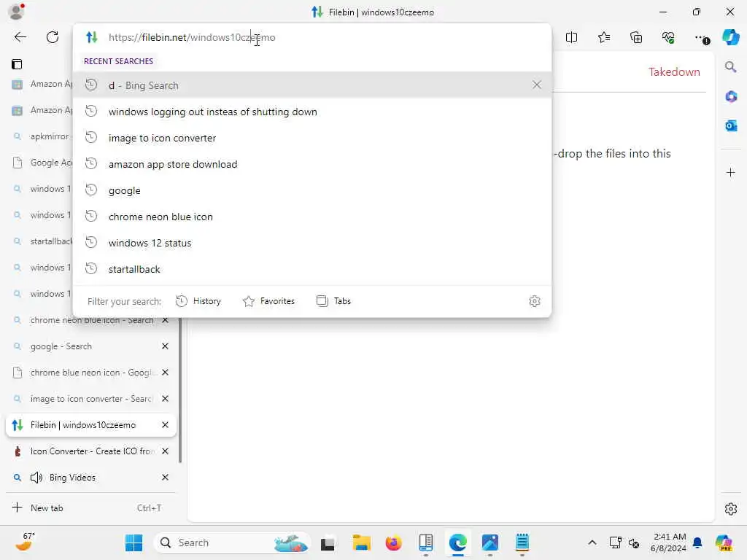The height and width of the screenshot is (560, 747).
Task: Open Microsoft Edge taskbar icon
Action: click(x=458, y=542)
